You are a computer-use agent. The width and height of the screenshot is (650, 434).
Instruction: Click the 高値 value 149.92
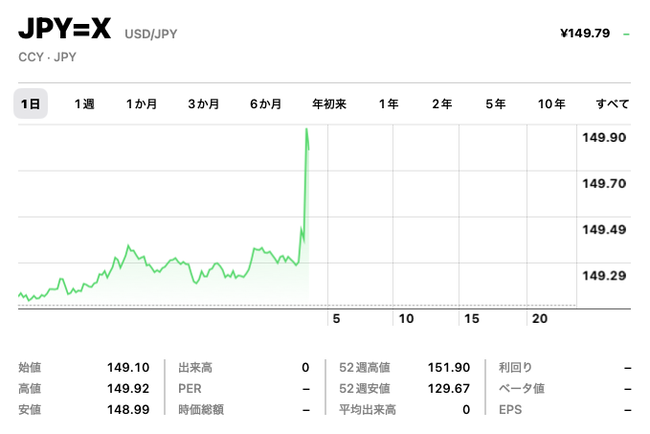pyautogui.click(x=128, y=388)
